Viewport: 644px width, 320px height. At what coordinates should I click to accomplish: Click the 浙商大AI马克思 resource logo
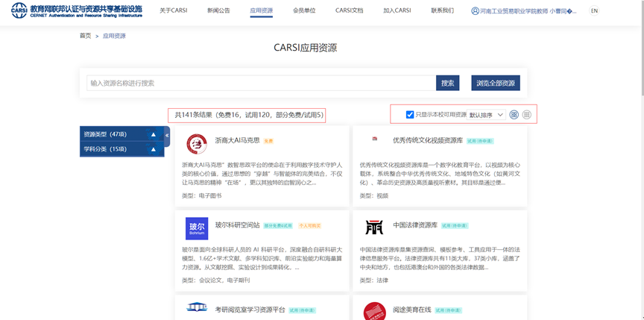[197, 143]
